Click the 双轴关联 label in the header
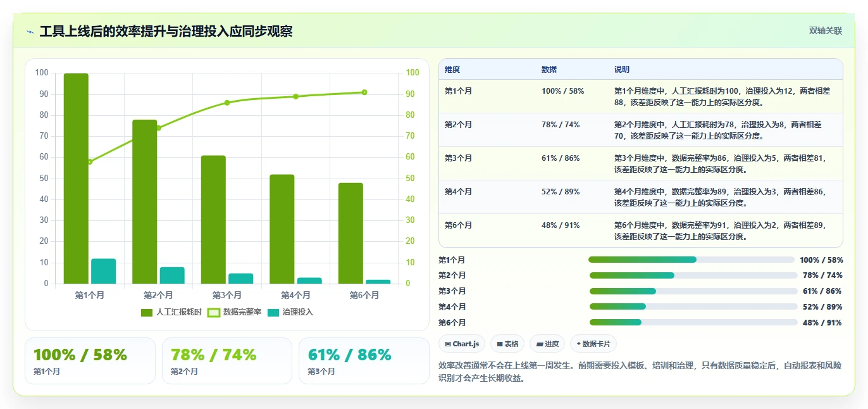 (826, 31)
